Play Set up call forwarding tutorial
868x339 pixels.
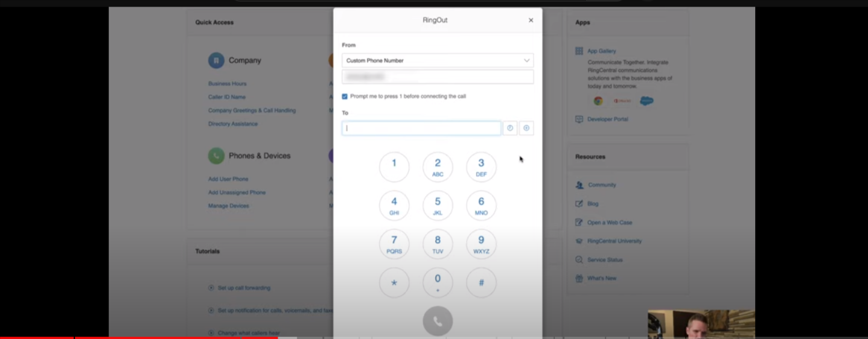[x=244, y=288]
